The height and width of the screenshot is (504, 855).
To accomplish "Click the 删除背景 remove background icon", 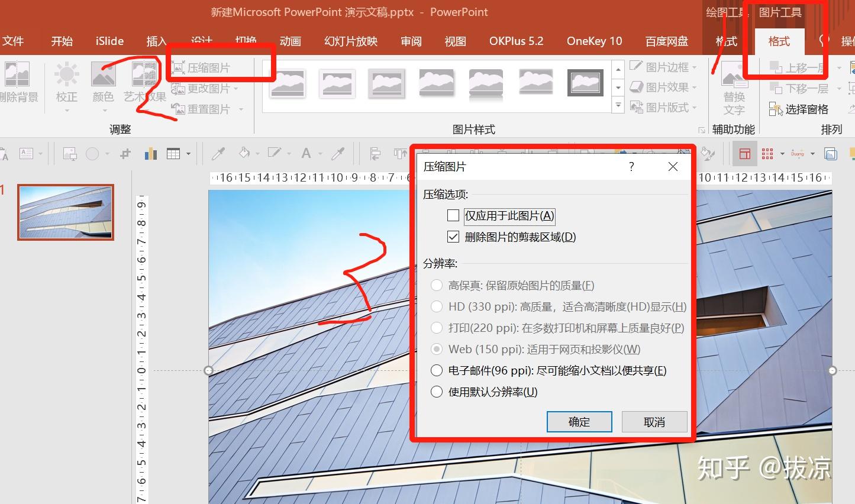I will coord(17,82).
